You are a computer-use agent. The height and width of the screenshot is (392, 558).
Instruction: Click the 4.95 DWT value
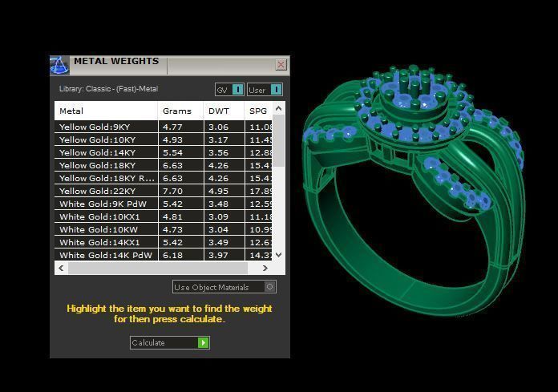pyautogui.click(x=218, y=191)
